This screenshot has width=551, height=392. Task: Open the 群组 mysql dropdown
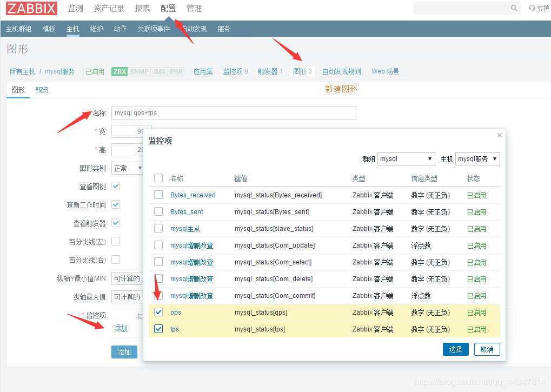tap(406, 159)
